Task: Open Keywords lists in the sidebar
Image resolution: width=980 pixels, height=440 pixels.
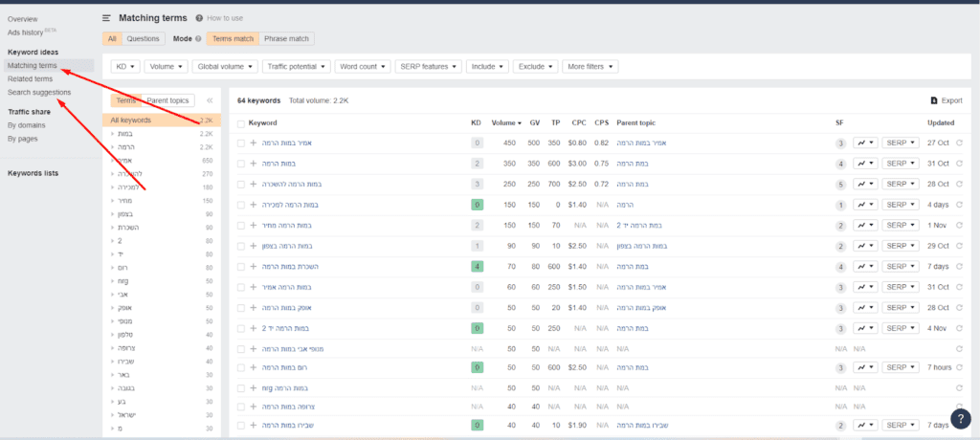Action: click(x=33, y=173)
